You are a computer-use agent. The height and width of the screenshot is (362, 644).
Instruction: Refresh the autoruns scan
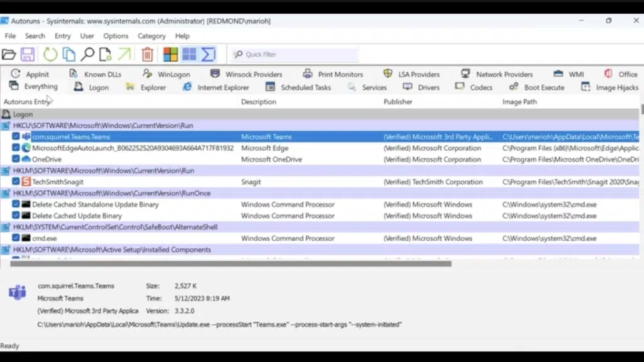coord(50,55)
